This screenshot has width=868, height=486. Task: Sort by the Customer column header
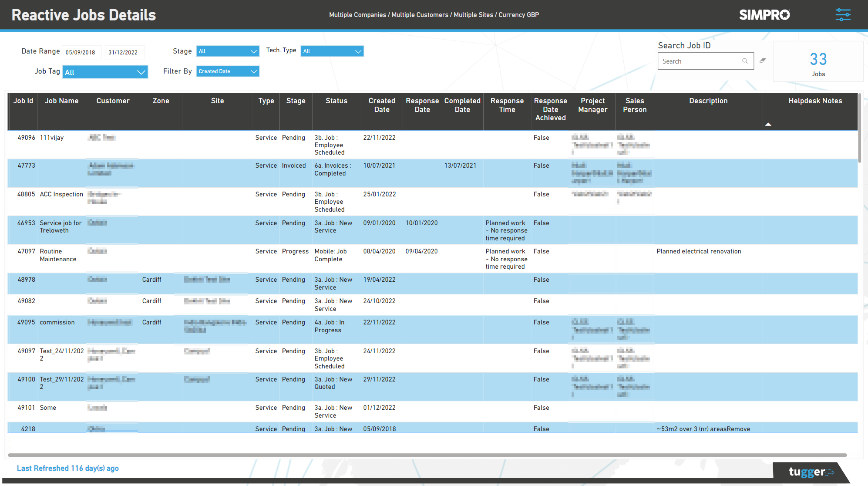(x=113, y=101)
